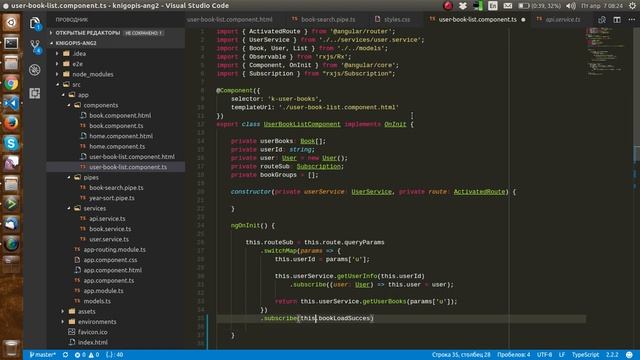Click the Visual Studio Code dock icon
Viewport: 640px width, 360px height.
pos(11,103)
